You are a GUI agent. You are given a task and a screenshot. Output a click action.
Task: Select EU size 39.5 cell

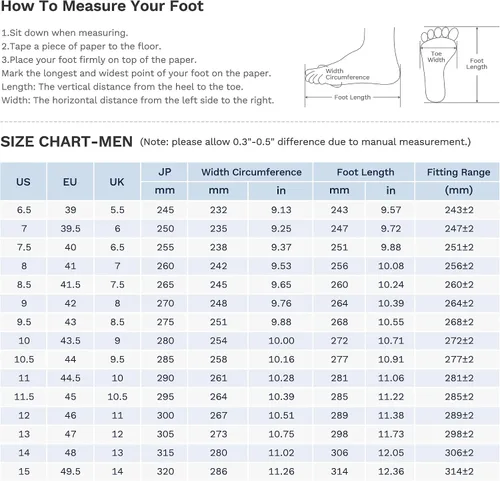coord(70,229)
